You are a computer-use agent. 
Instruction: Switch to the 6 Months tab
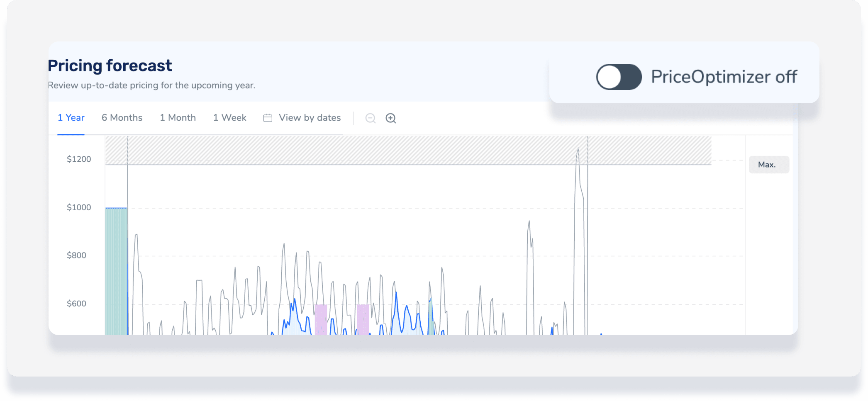point(122,118)
